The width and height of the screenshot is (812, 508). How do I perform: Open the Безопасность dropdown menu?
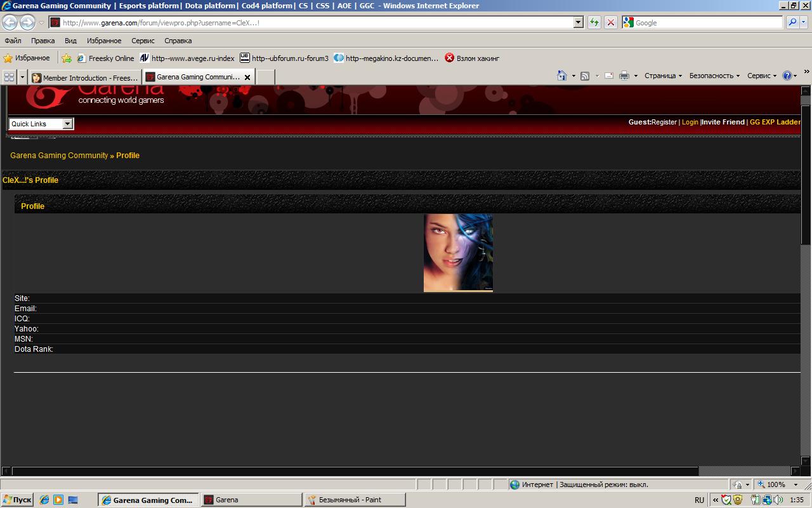[714, 76]
